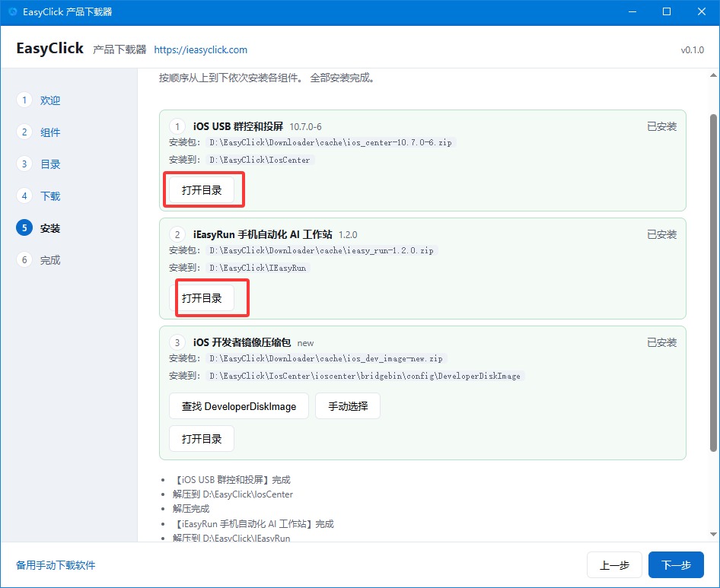Viewport: 720px width, 588px height.
Task: Click the ios_center-10.7.0-6.zip package path
Action: (x=330, y=142)
